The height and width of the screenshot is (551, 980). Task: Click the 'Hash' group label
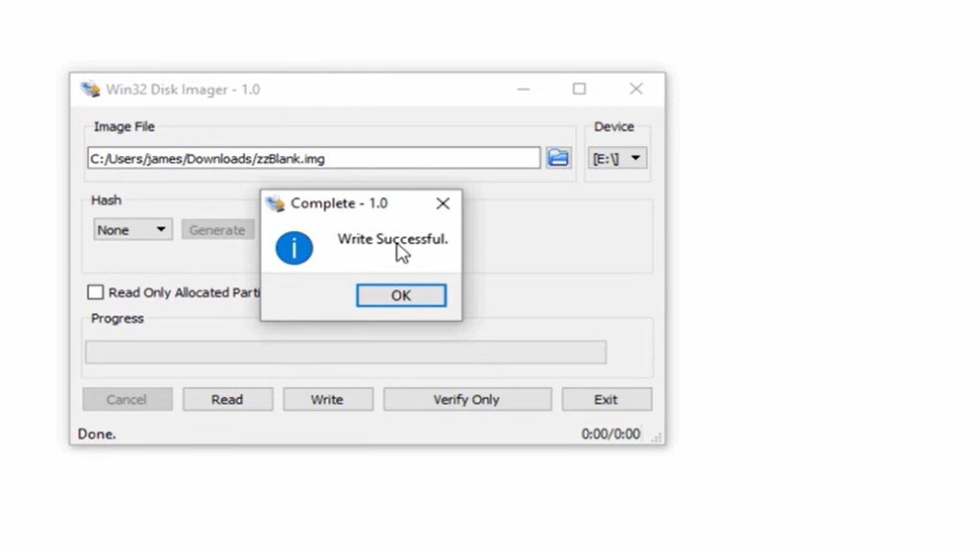pos(107,199)
